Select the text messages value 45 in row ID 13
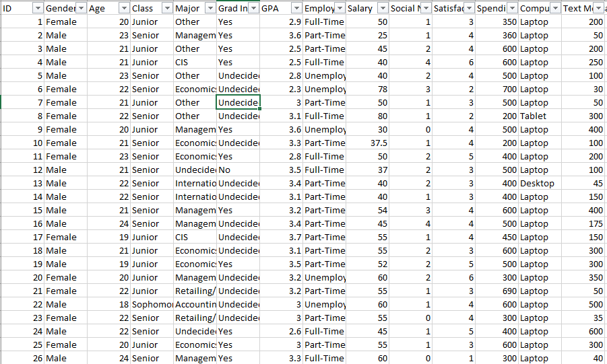Screen dimensions: 607x364 point(584,184)
